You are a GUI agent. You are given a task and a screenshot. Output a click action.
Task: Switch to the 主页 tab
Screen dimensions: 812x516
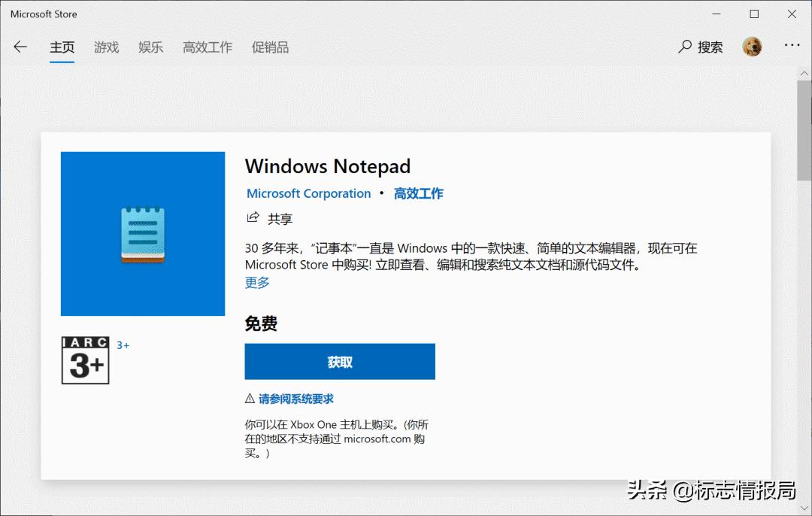click(x=62, y=47)
